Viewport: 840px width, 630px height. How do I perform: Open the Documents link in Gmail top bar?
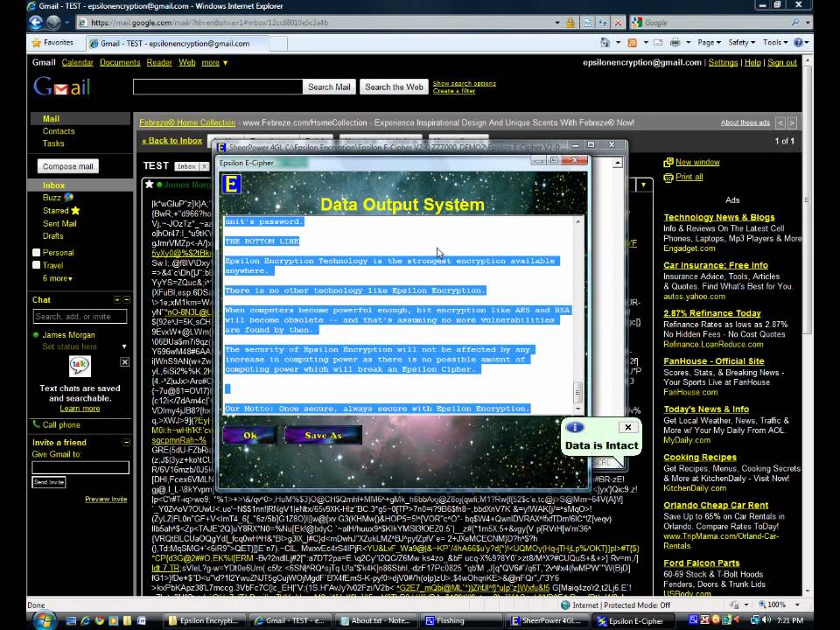(x=120, y=63)
